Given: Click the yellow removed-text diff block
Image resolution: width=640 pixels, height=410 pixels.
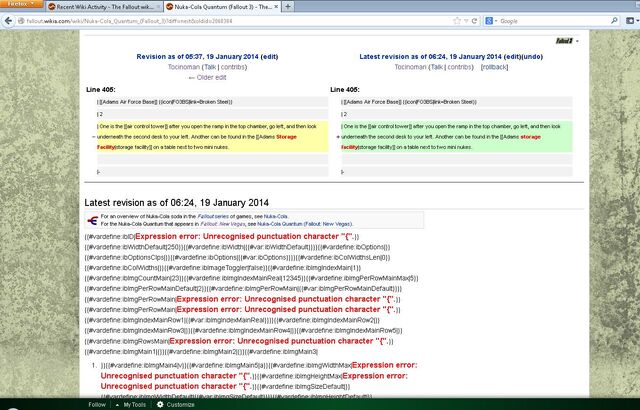Looking at the screenshot, I should 212,137.
